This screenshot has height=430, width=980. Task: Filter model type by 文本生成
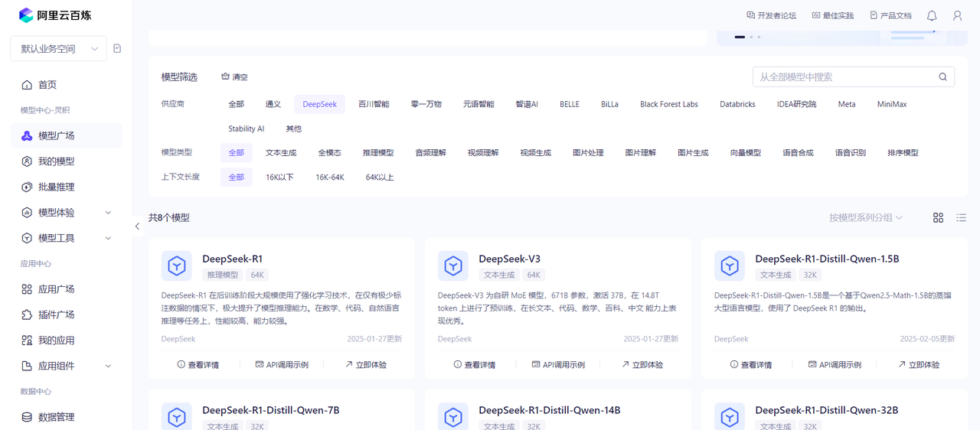click(x=281, y=153)
